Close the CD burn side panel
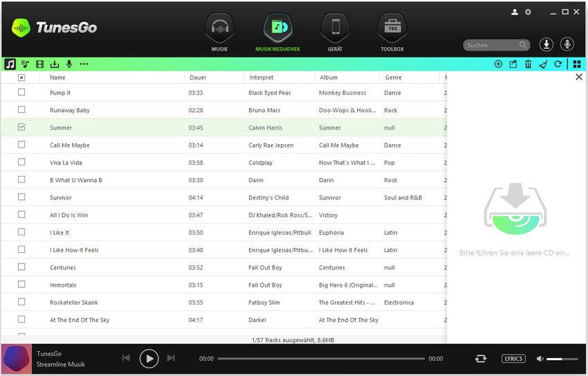 click(x=579, y=77)
